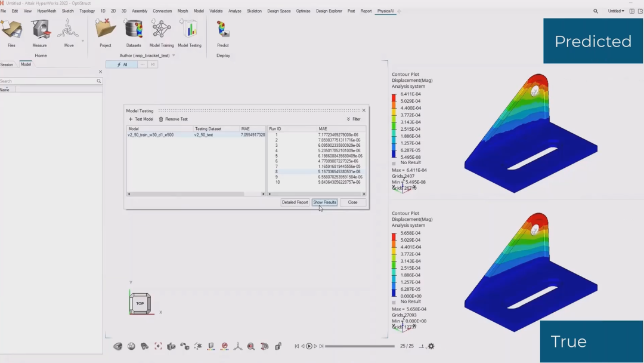
Task: Click the eye view icon in the bottom toolbar
Action: coord(118,346)
